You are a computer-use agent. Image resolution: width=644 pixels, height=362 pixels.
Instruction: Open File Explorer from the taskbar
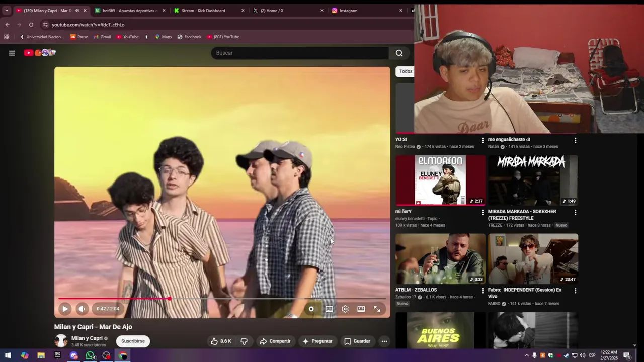[x=41, y=356]
